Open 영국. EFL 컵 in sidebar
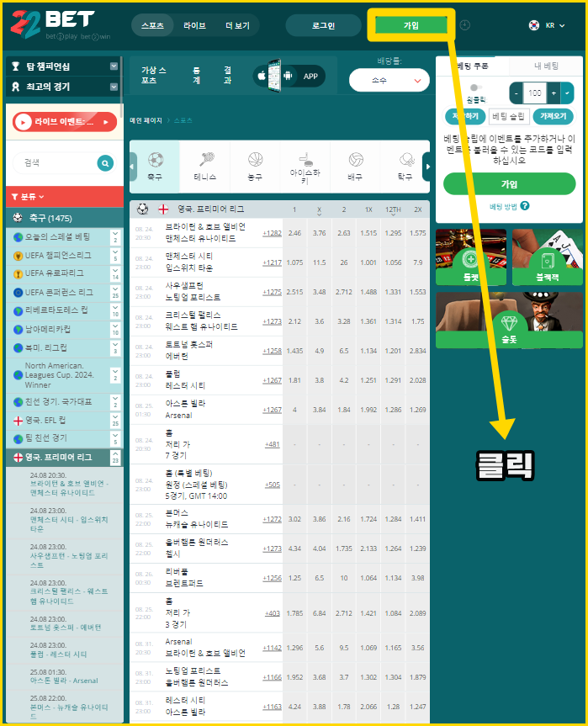The image size is (588, 726). coord(45,421)
